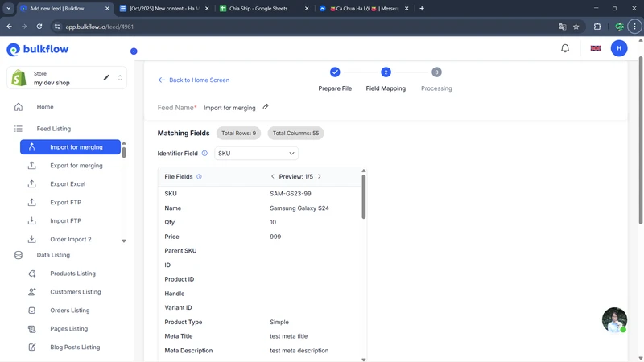Open Export for merging menu item

click(x=76, y=166)
